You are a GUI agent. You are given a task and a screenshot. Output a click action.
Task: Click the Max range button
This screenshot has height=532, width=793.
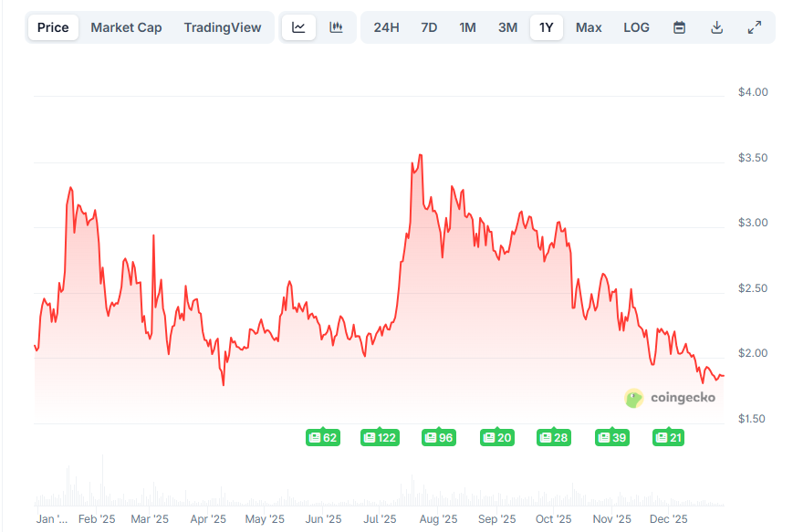coord(588,27)
